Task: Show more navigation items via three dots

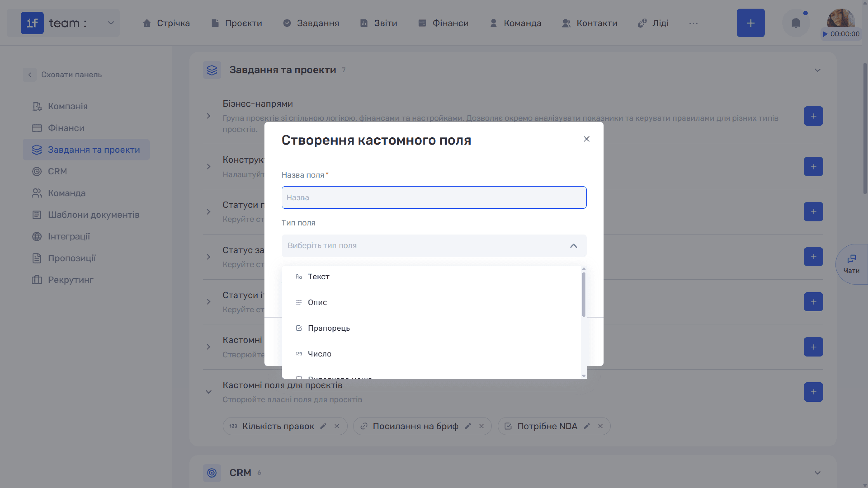Action: (x=693, y=23)
